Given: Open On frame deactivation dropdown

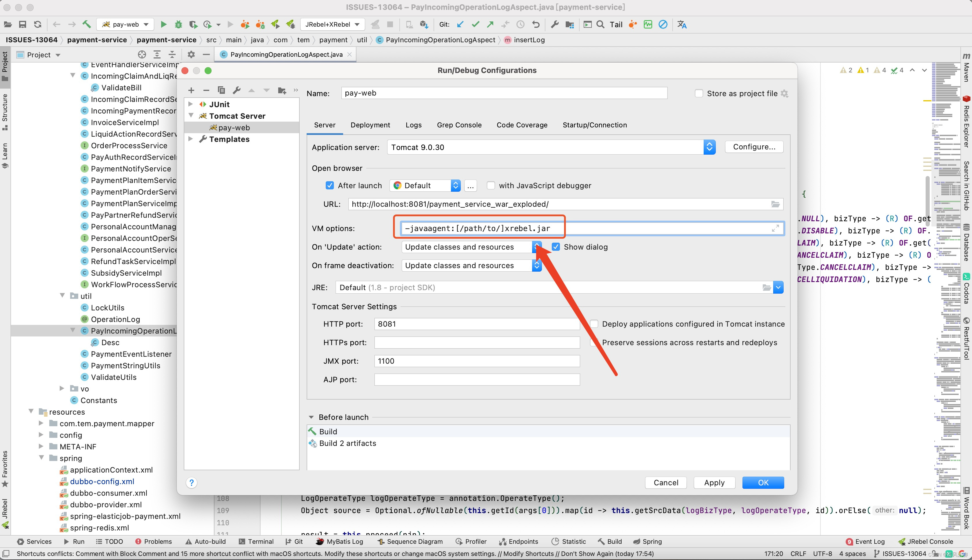Looking at the screenshot, I should [x=537, y=266].
